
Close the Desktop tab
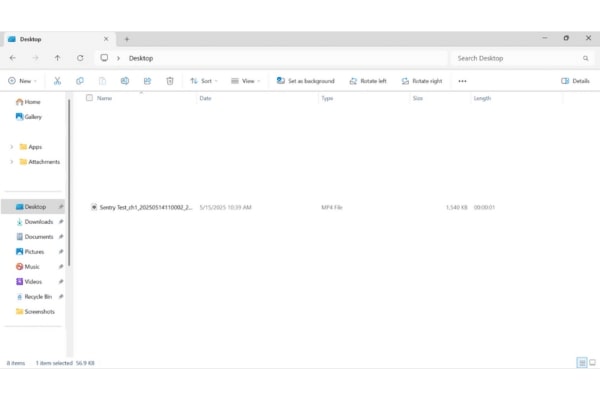(x=106, y=39)
